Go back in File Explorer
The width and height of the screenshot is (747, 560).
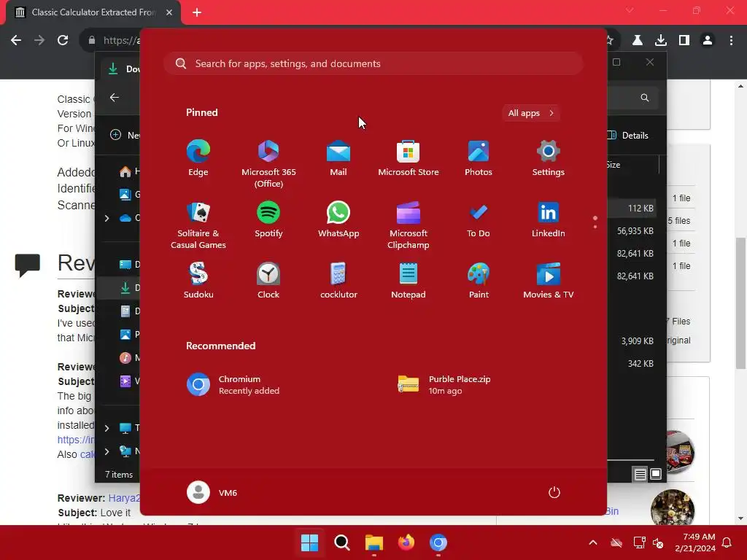click(x=115, y=98)
